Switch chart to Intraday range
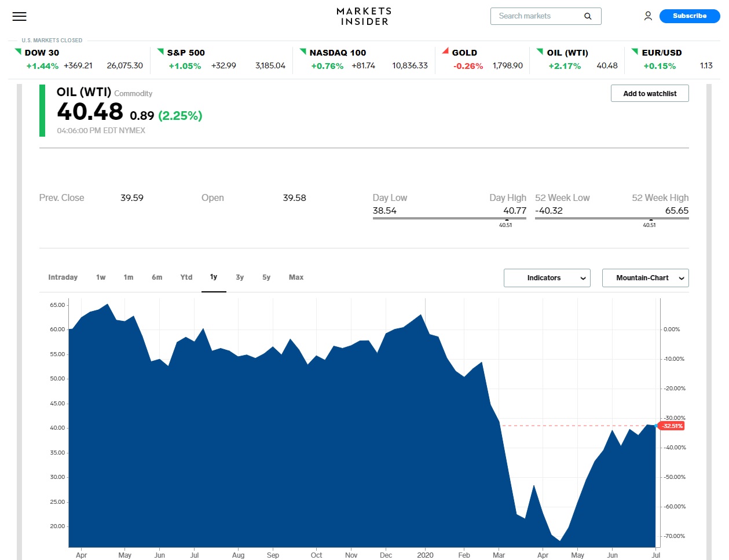729x560 pixels. click(x=63, y=277)
